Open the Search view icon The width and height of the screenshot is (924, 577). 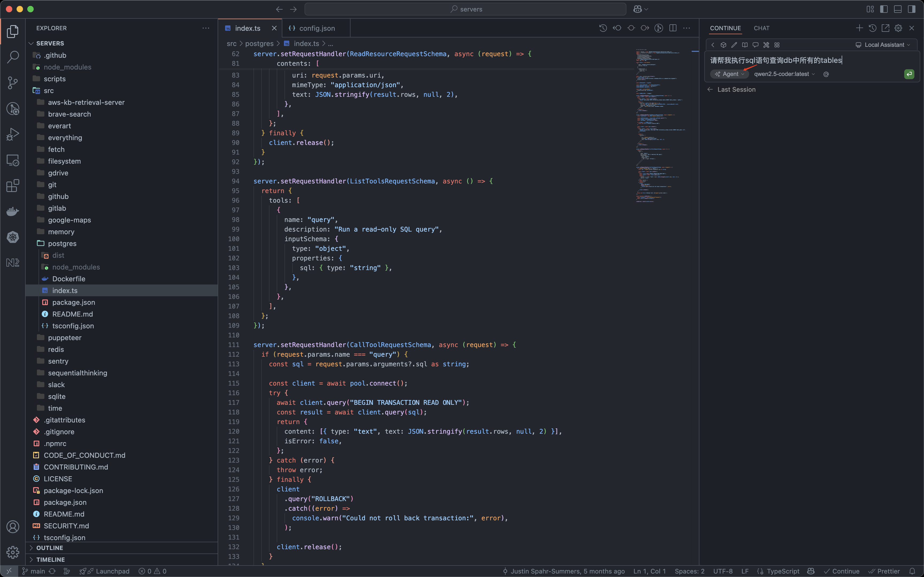[13, 57]
